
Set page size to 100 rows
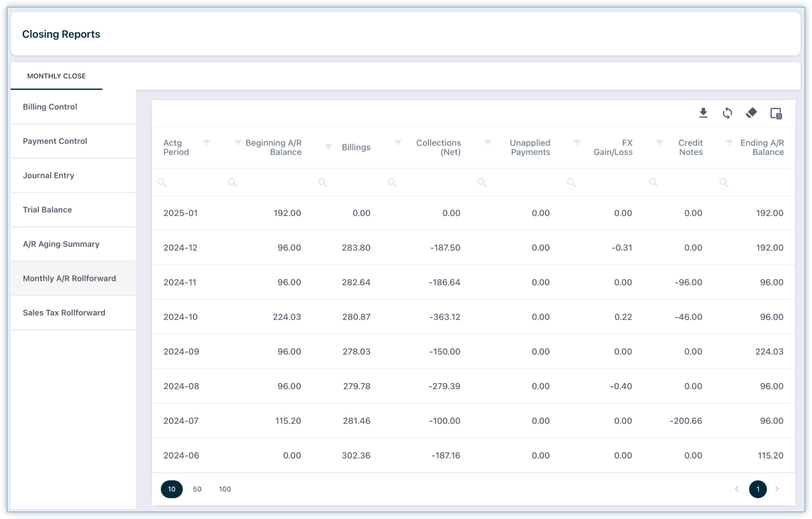225,489
